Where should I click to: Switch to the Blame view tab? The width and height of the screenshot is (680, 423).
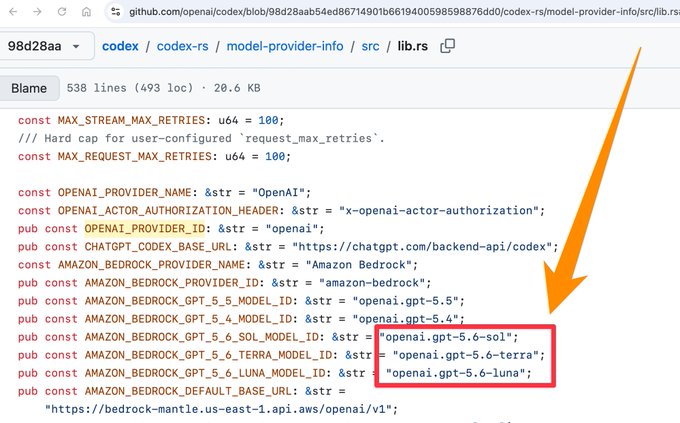[x=29, y=88]
